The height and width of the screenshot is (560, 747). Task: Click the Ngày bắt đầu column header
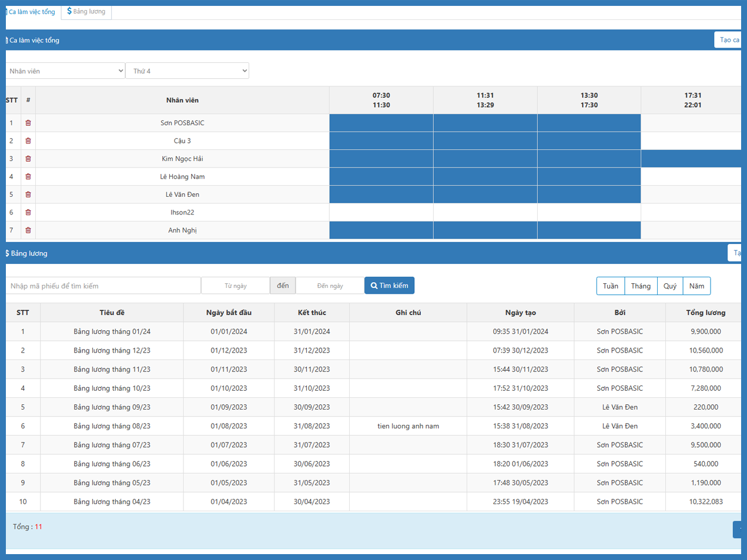229,313
